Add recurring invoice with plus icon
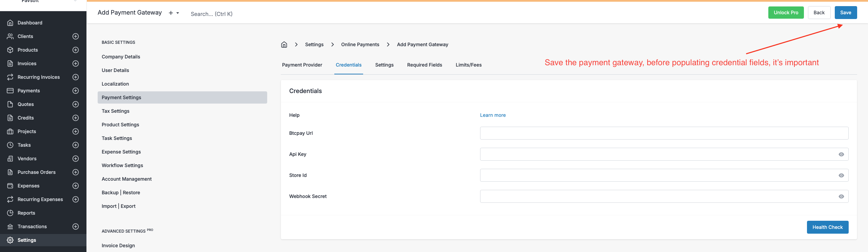This screenshot has width=868, height=252. tap(76, 77)
